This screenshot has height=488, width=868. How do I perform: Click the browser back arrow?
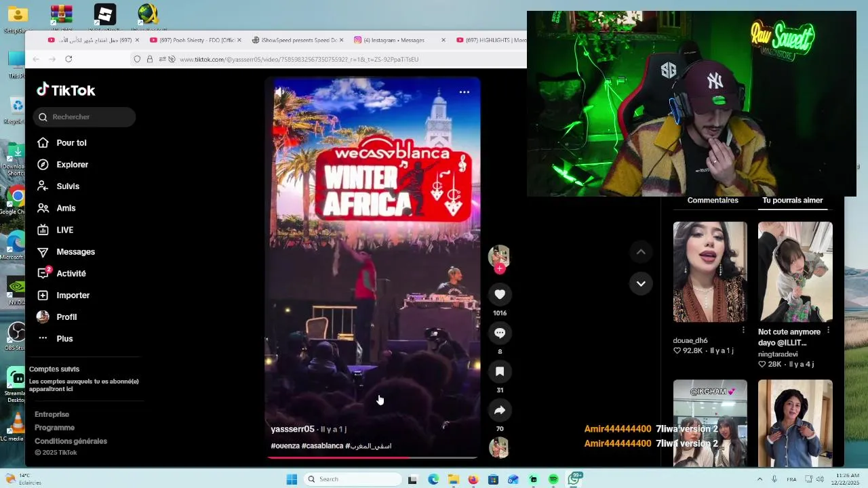coord(36,59)
